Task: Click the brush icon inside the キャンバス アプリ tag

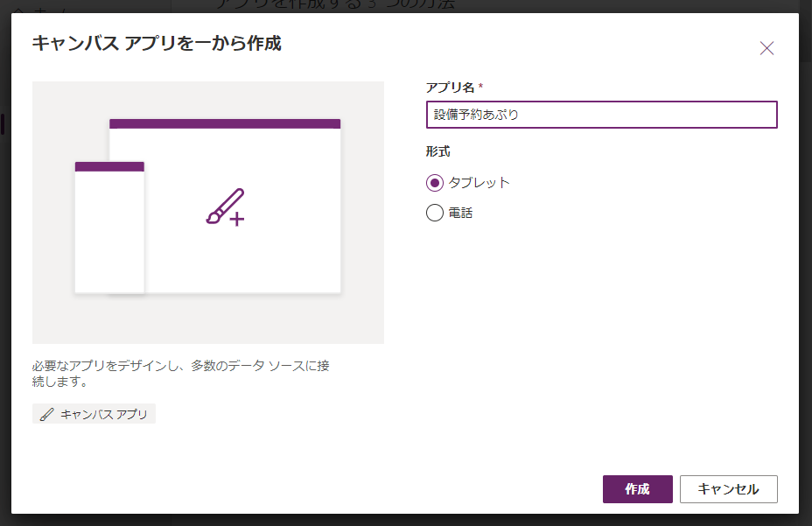Action: point(46,413)
